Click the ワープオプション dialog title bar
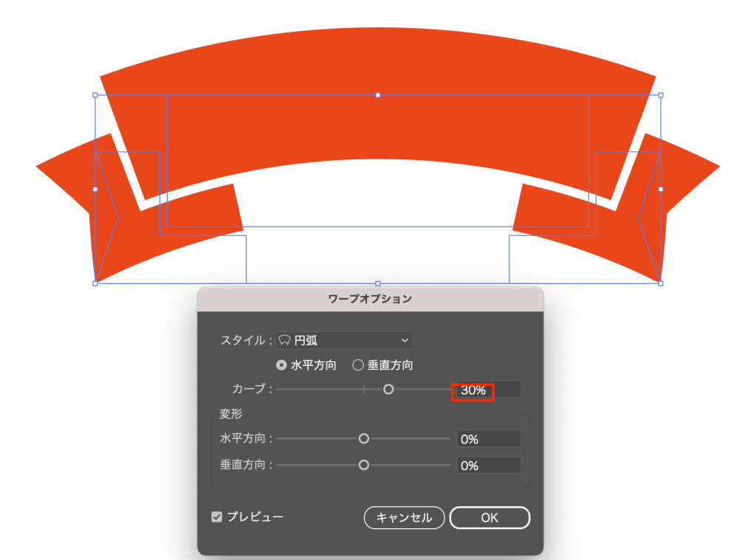The width and height of the screenshot is (756, 560). (370, 299)
